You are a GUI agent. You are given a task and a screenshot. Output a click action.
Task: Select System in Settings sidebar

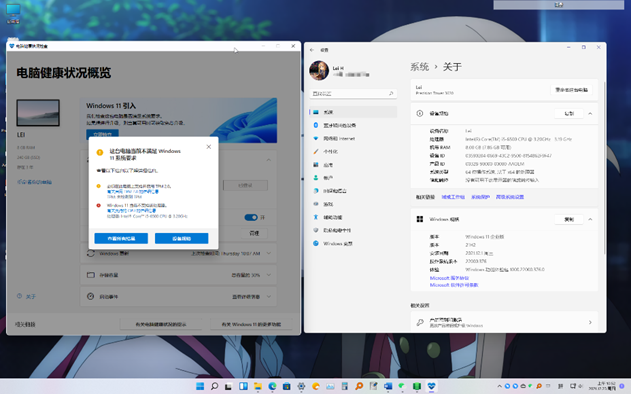pos(353,112)
